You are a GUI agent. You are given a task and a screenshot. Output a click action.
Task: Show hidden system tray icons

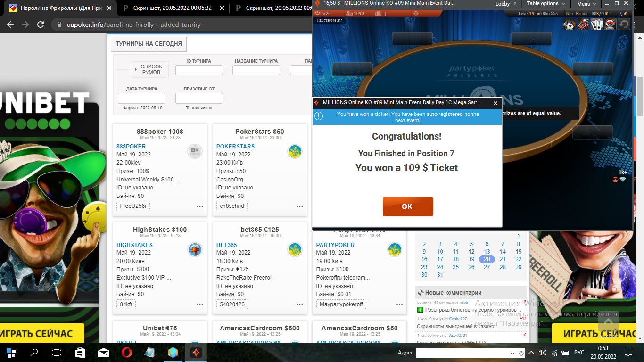pyautogui.click(x=531, y=353)
